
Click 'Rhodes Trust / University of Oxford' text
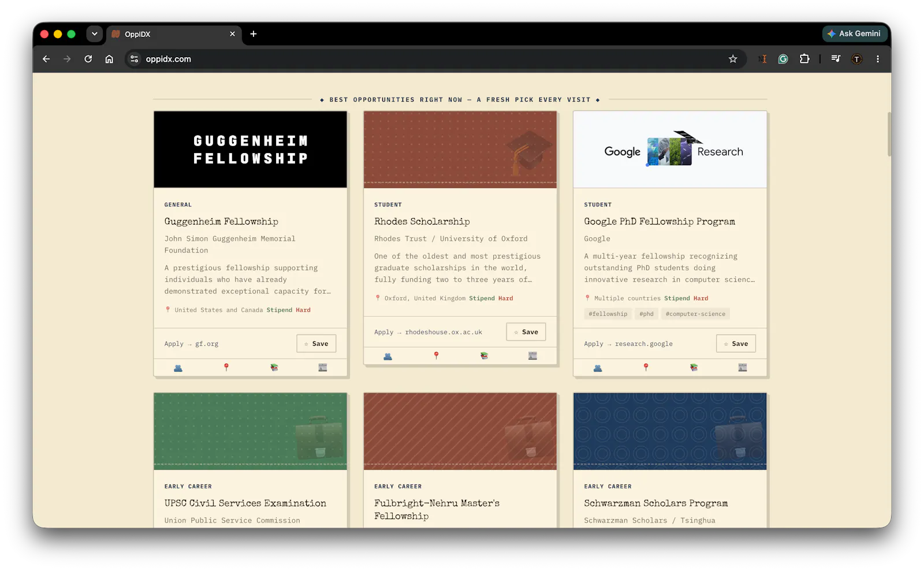click(451, 239)
